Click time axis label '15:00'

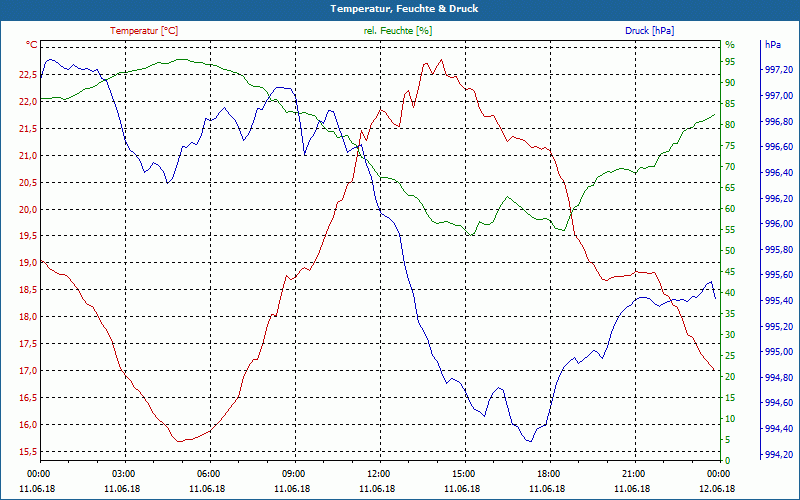464,473
